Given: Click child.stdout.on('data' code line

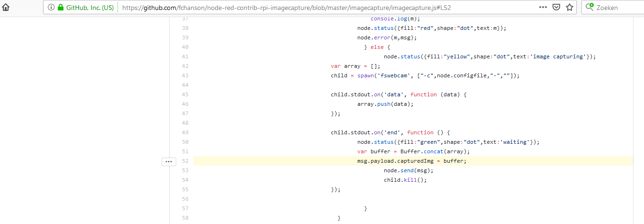Looking at the screenshot, I should point(399,94).
